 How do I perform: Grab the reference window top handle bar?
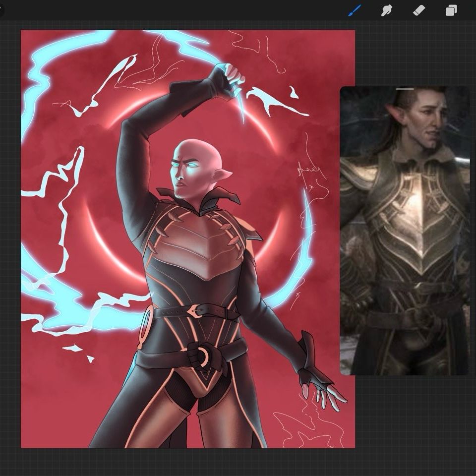pos(405,89)
